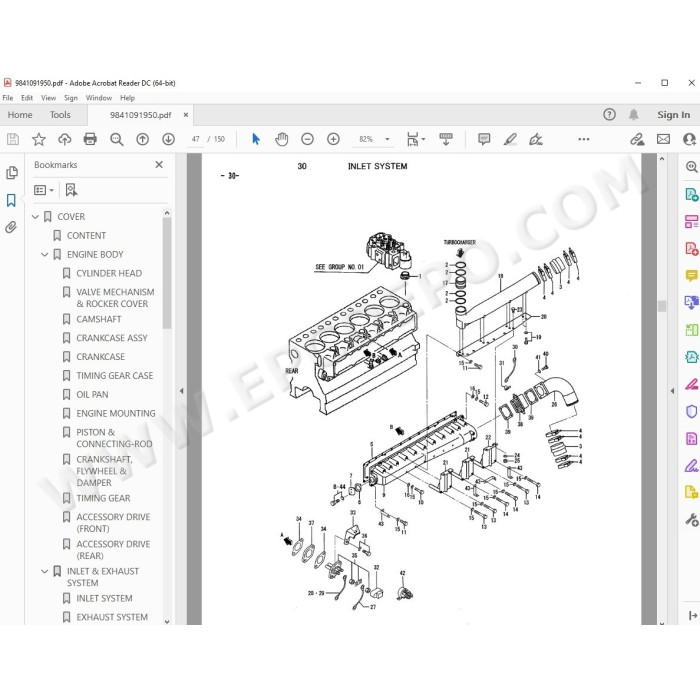Open the View menu
The width and height of the screenshot is (700, 700).
pos(48,98)
